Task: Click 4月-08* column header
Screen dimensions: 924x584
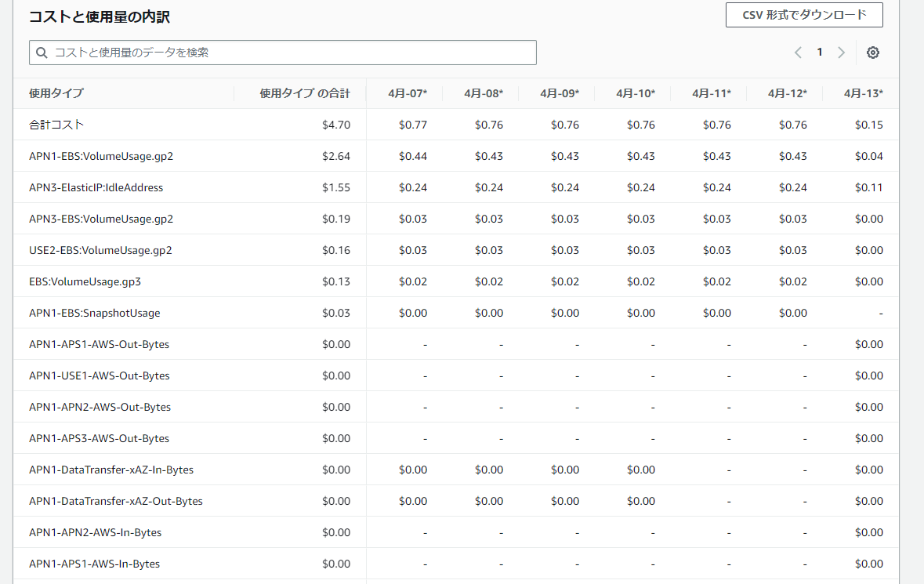Action: (484, 93)
